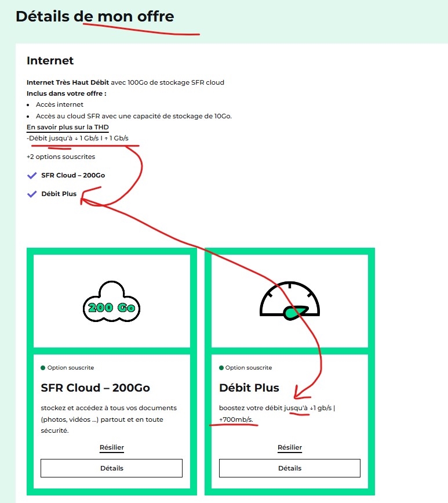Viewport: 448px width, 503px height.
Task: Click 'Inclus dans votre offre :' text
Action: coord(66,93)
